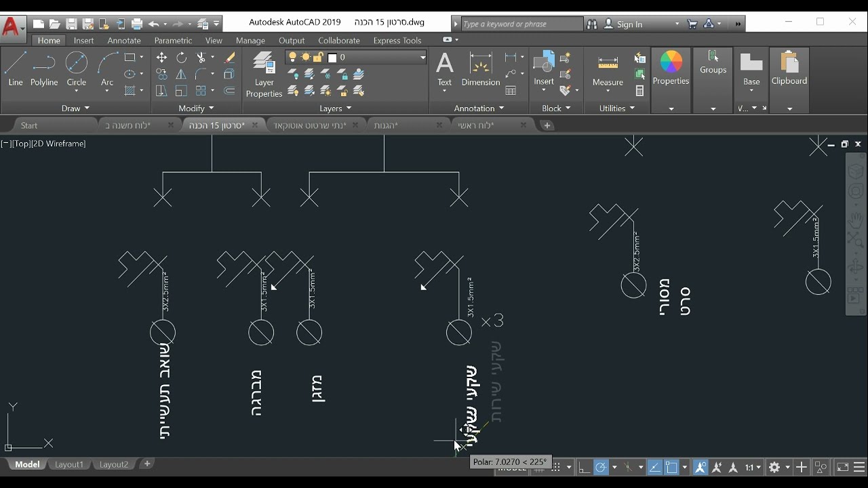Select the Text annotation tool

tap(445, 70)
